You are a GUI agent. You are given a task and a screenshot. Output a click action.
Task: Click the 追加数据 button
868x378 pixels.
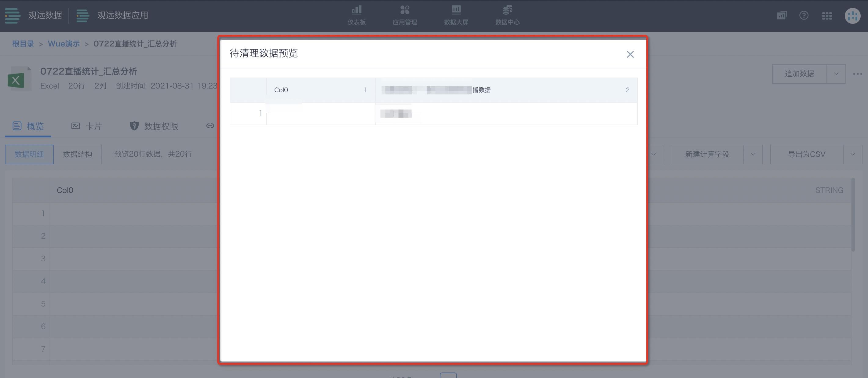point(799,74)
